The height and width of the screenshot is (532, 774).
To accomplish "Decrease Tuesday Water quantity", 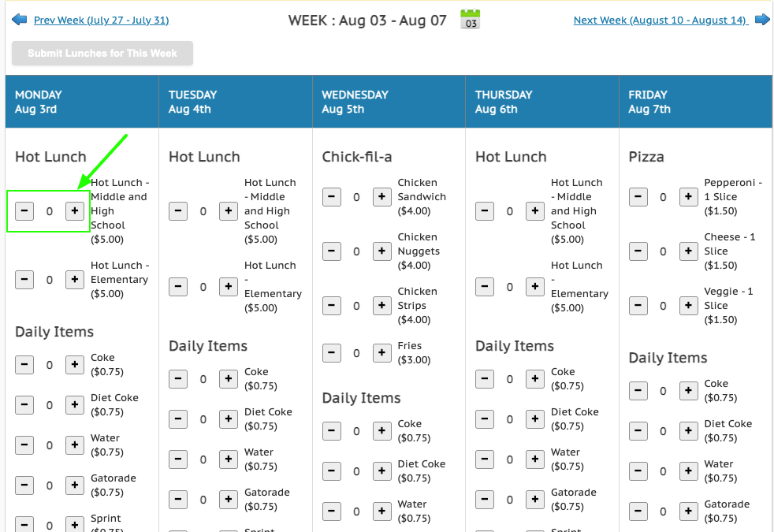I will [177, 459].
